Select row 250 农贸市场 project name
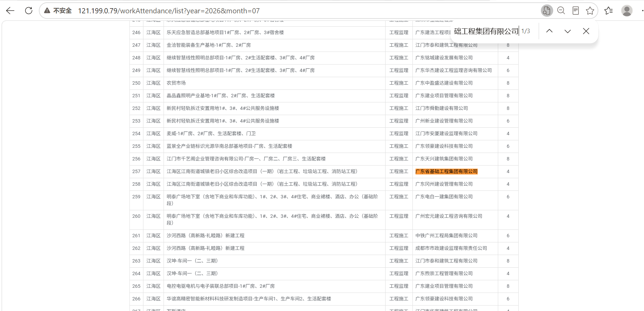Viewport: 644px width, 311px height. point(176,83)
